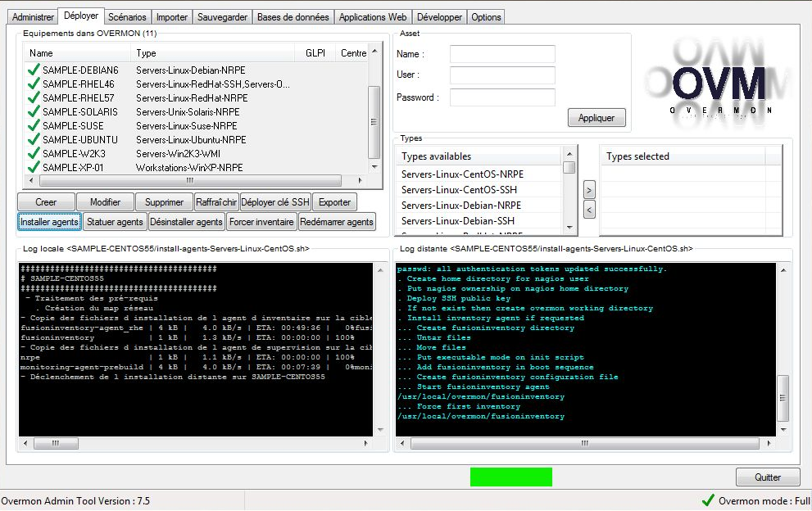This screenshot has height=511, width=812.
Task: Click Déployer clé SSH button
Action: 275,202
